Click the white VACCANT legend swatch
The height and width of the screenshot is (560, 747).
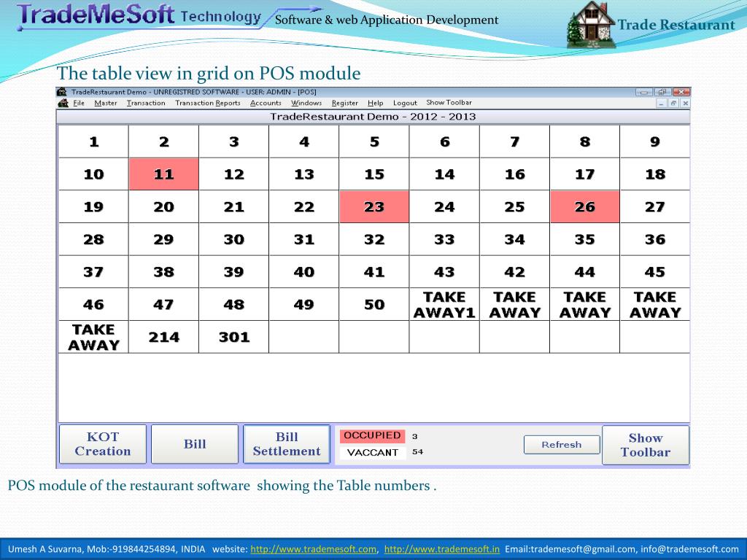pyautogui.click(x=372, y=452)
